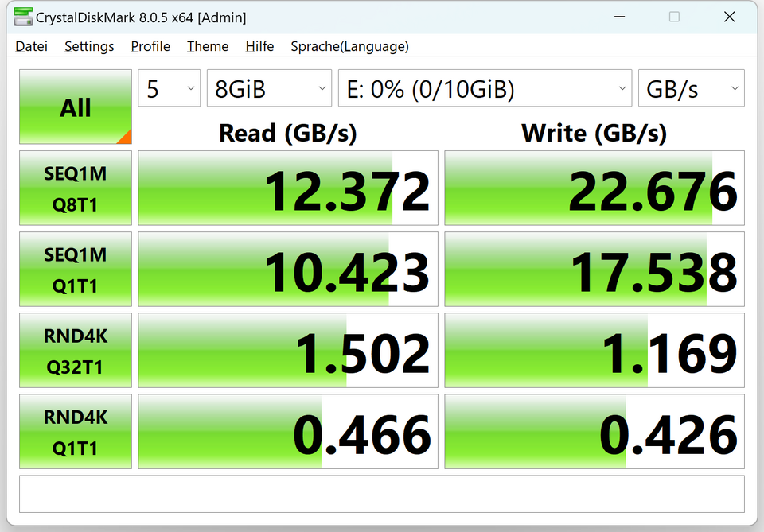Click the CrystalDiskMark app icon in title bar
The height and width of the screenshot is (532, 764).
(22, 17)
